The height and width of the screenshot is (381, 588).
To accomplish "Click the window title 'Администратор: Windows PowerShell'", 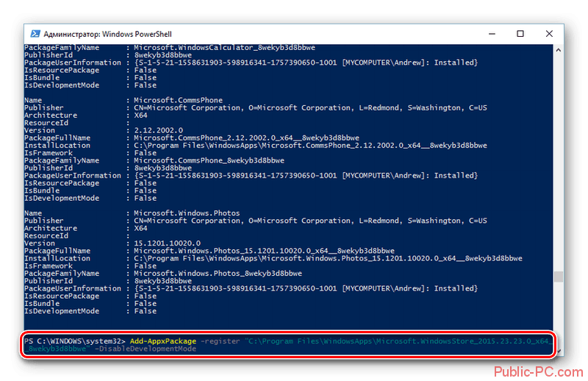I will click(x=107, y=34).
